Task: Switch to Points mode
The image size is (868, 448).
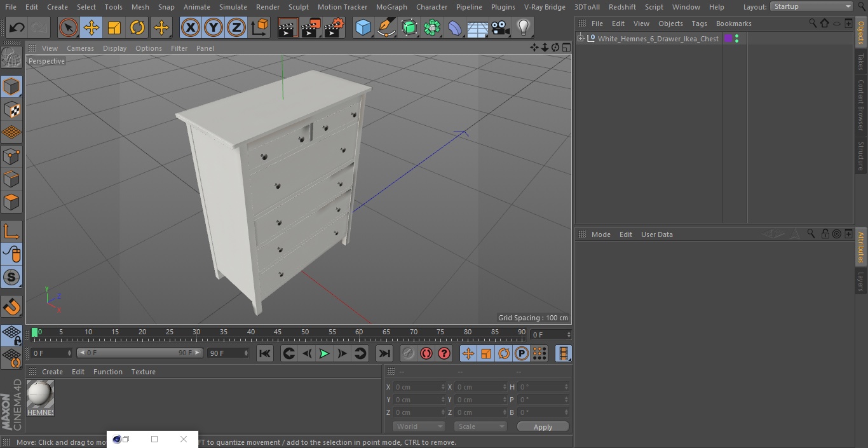Action: (x=11, y=156)
